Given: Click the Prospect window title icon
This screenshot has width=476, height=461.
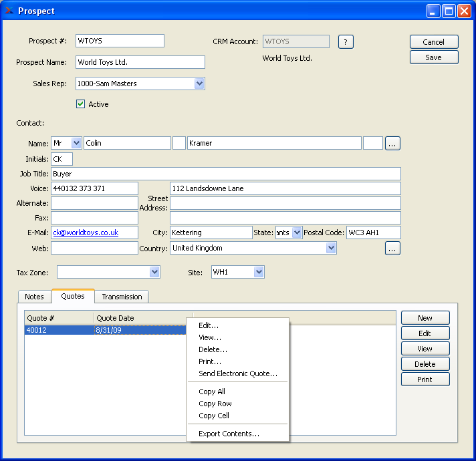Looking at the screenshot, I should pyautogui.click(x=9, y=11).
